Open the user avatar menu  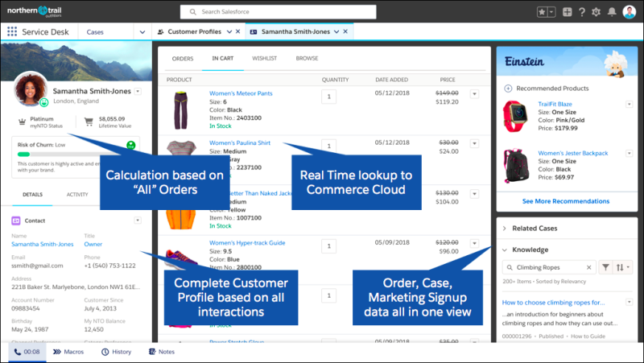pos(630,12)
